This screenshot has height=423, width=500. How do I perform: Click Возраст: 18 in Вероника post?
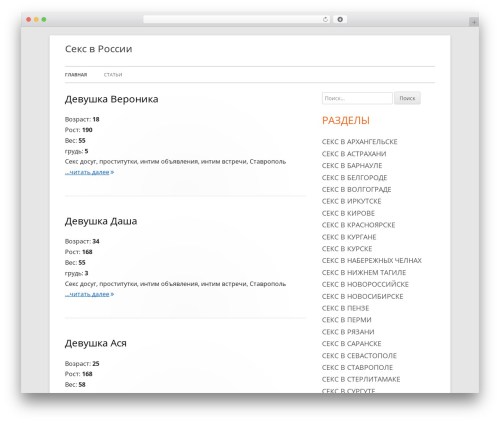pyautogui.click(x=82, y=119)
